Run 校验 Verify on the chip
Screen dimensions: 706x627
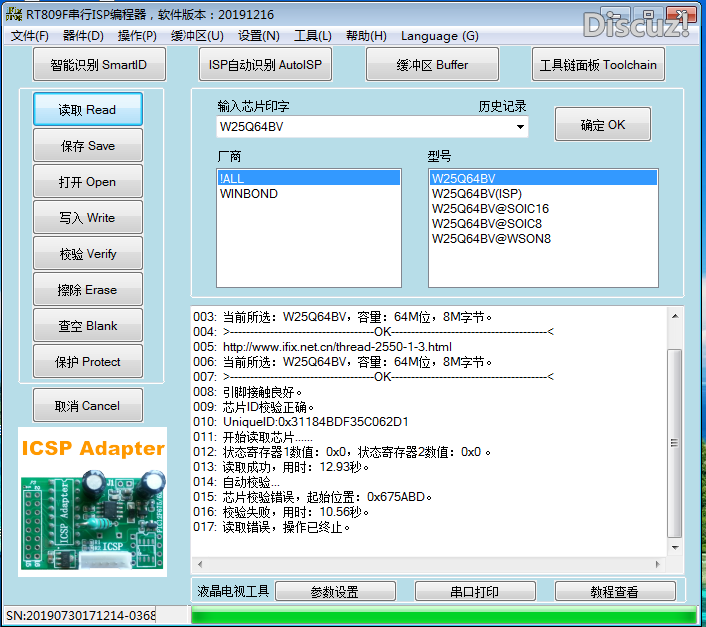click(88, 254)
